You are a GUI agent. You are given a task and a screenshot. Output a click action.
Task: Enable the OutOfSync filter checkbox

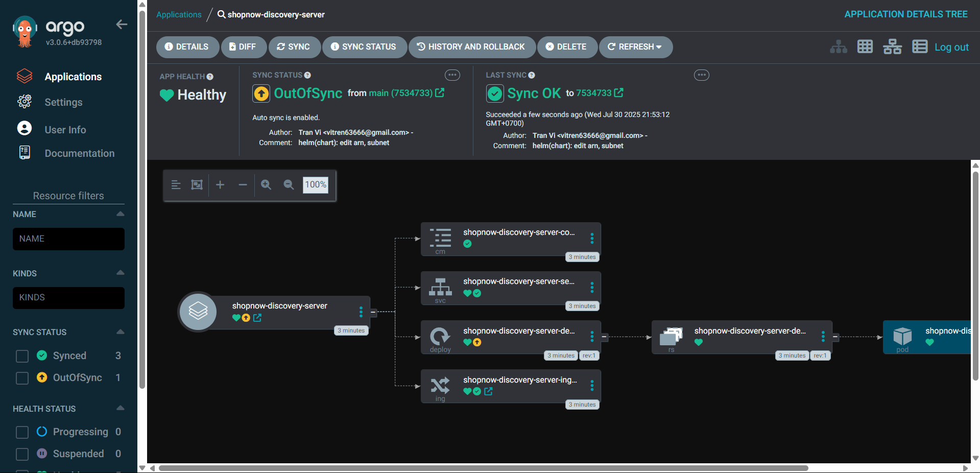coord(22,378)
